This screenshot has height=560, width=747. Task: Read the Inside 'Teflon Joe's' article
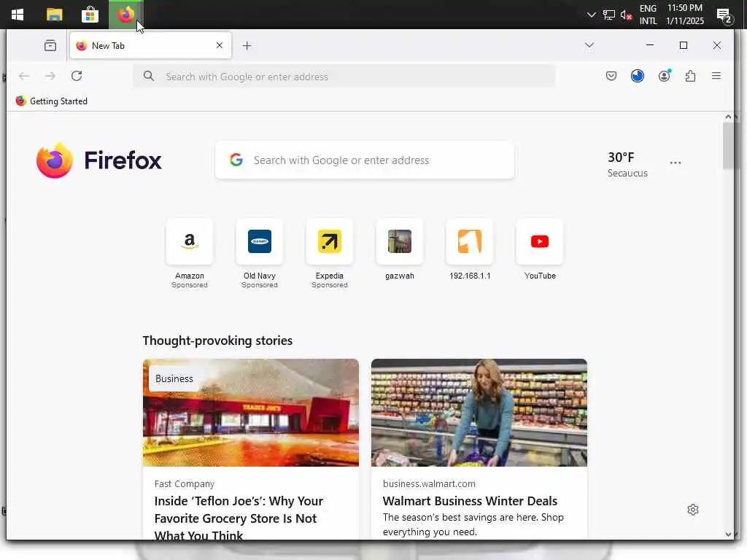tap(239, 518)
